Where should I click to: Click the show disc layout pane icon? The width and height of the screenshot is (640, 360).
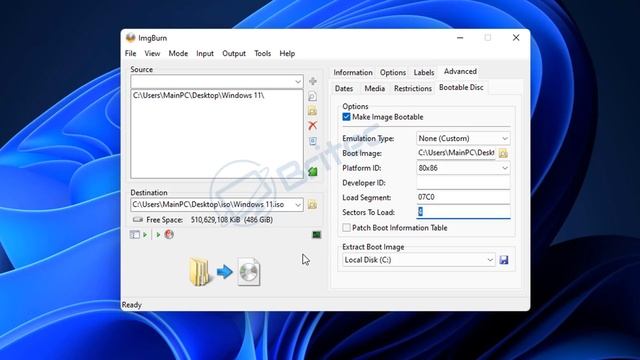point(135,235)
